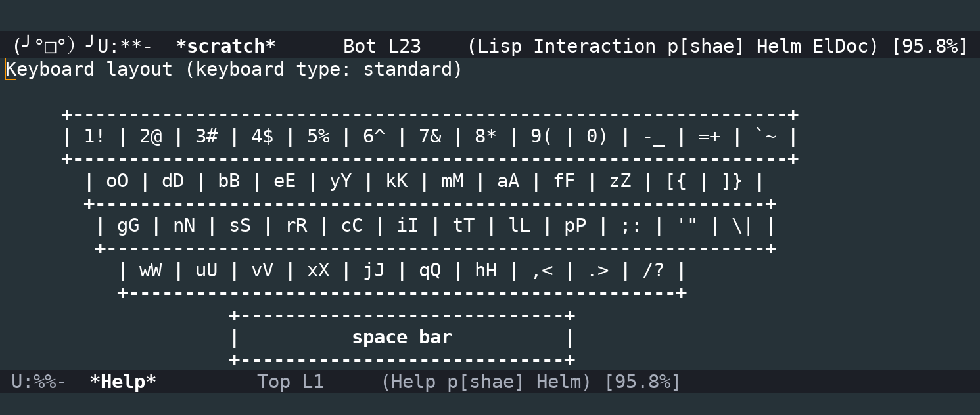The height and width of the screenshot is (415, 980).
Task: Select the *Help* buffer name
Action: (x=122, y=381)
